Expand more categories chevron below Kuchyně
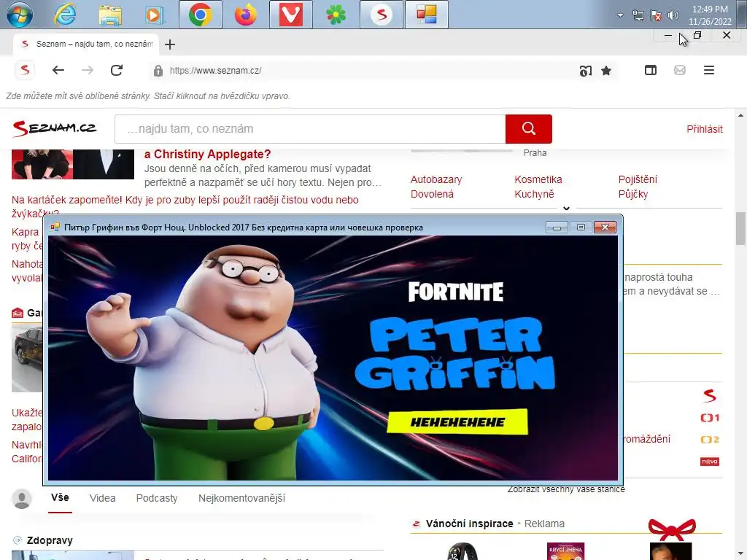 pyautogui.click(x=566, y=208)
